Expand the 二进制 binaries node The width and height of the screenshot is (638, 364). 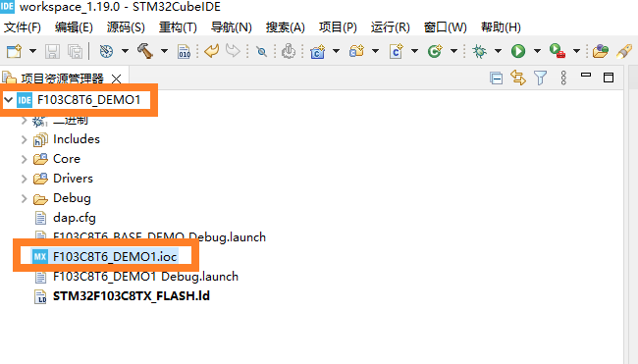(x=24, y=120)
